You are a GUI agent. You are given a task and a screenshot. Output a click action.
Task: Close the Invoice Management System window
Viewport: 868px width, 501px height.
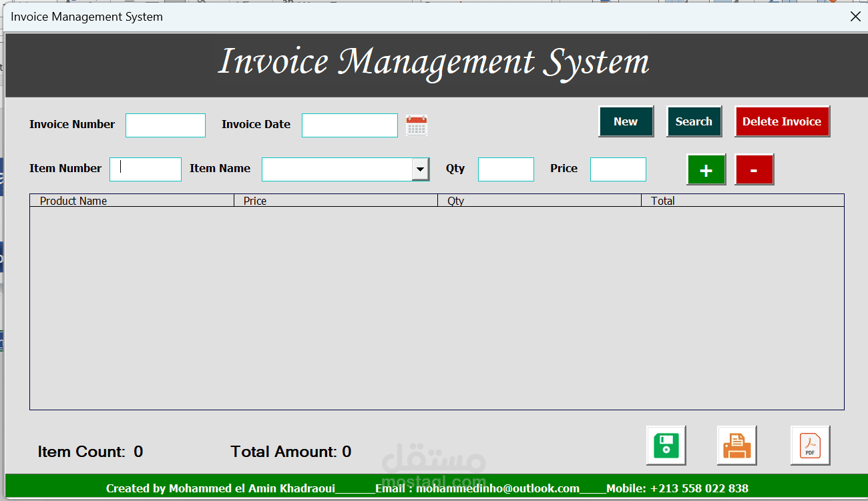pyautogui.click(x=855, y=17)
